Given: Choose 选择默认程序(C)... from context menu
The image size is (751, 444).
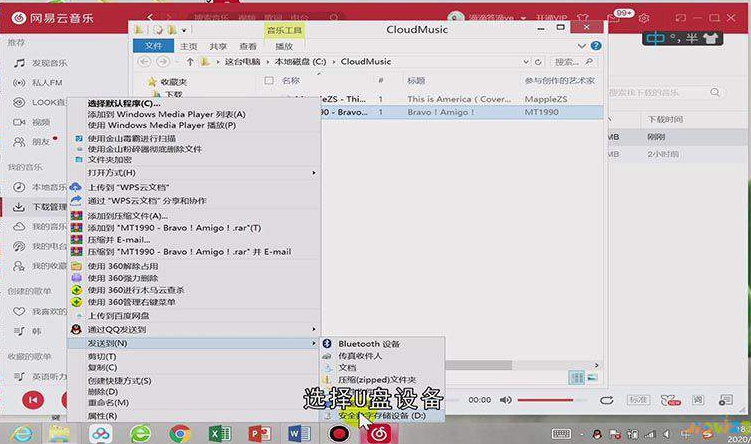Looking at the screenshot, I should point(124,103).
